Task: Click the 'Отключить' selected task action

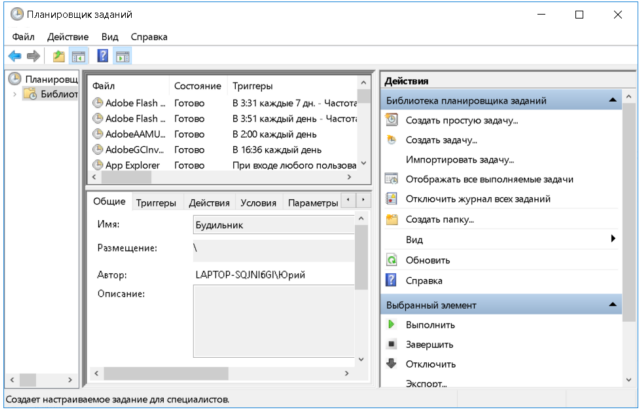Action: point(431,364)
